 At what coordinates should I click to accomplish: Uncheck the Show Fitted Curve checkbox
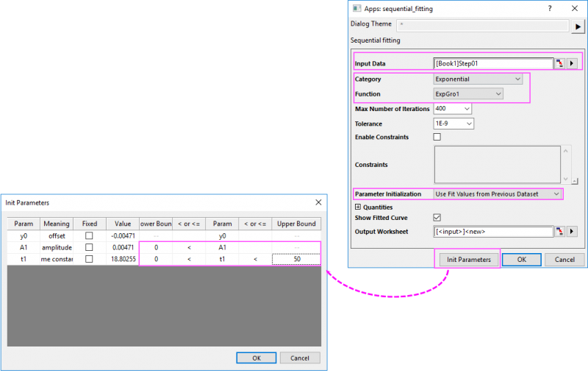(437, 218)
